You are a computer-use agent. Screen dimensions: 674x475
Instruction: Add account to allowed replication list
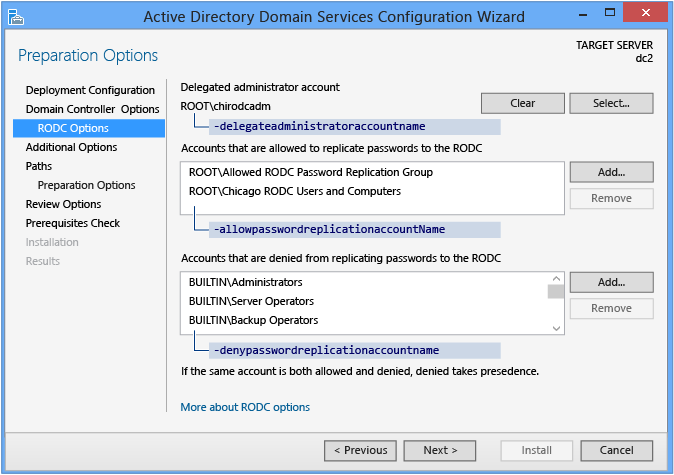point(611,172)
